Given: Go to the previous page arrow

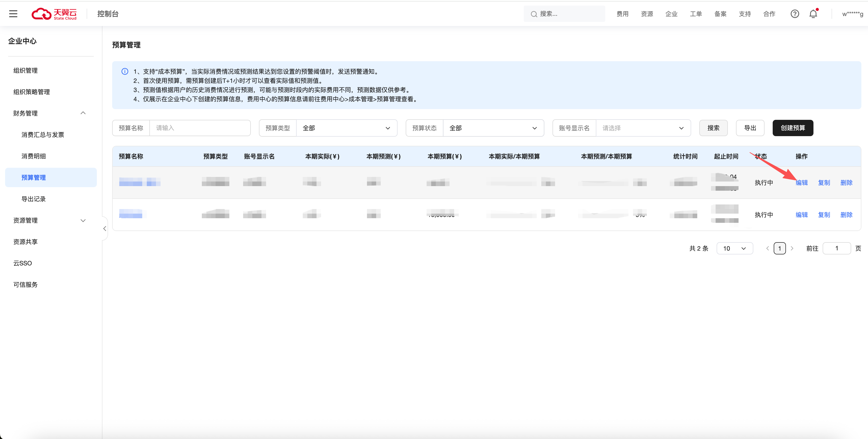Looking at the screenshot, I should (768, 249).
